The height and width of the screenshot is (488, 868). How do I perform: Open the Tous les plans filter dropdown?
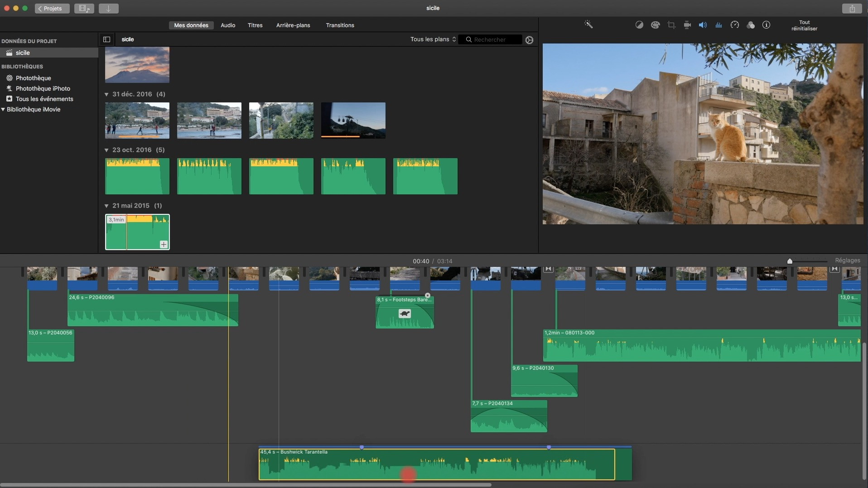tap(433, 39)
